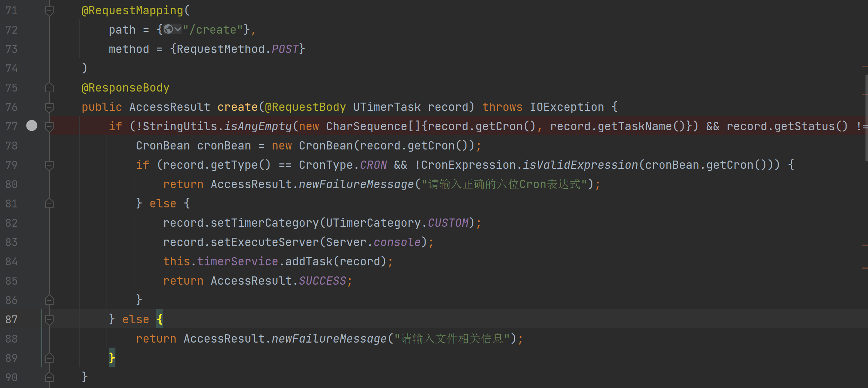
Task: Open the chevron dropdown beside the globe icon
Action: coord(178,29)
